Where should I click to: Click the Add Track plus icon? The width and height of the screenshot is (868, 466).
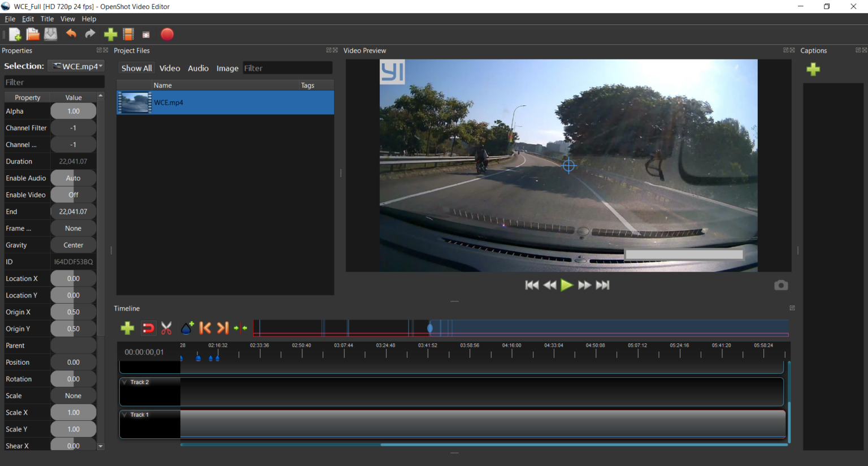pos(127,328)
